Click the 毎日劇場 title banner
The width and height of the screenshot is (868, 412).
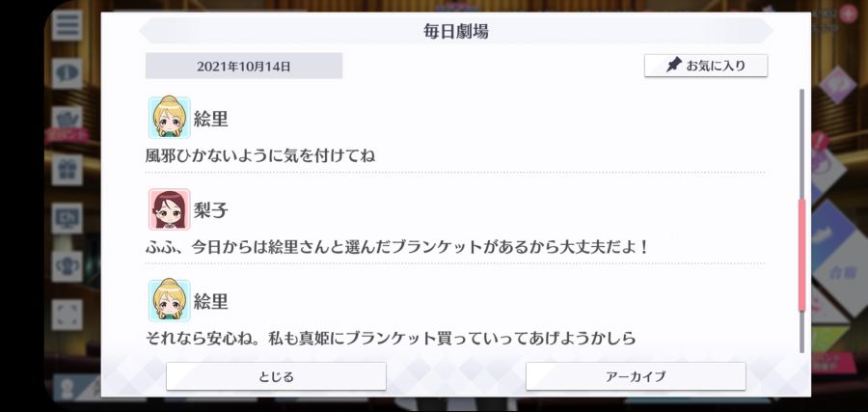(455, 31)
